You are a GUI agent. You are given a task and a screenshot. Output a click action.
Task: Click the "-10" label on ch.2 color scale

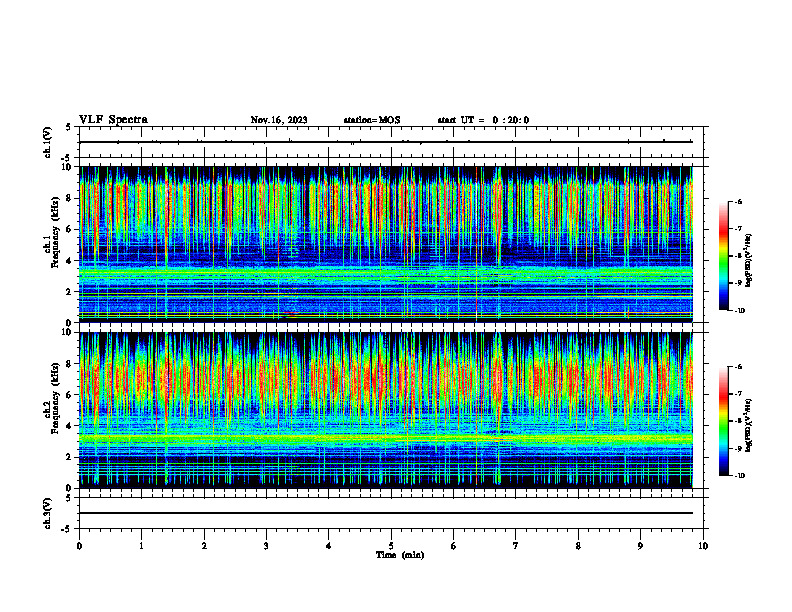coord(739,476)
